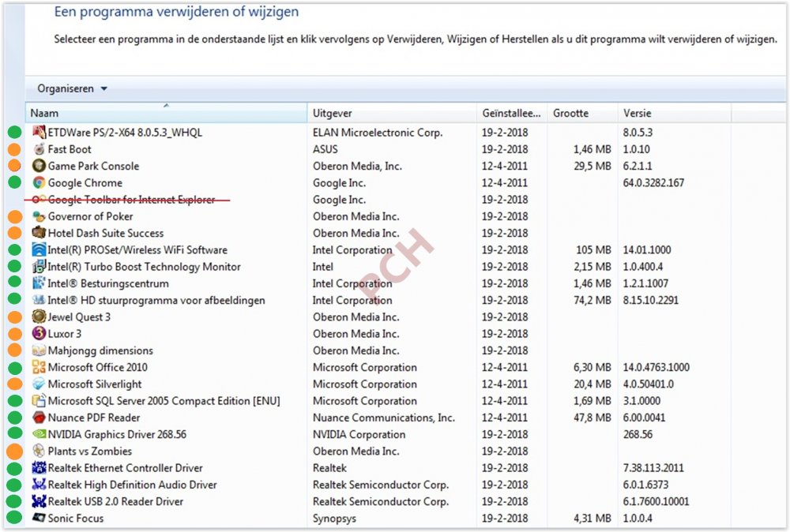Select the Game Park Console name
This screenshot has width=790, height=532.
pyautogui.click(x=93, y=166)
